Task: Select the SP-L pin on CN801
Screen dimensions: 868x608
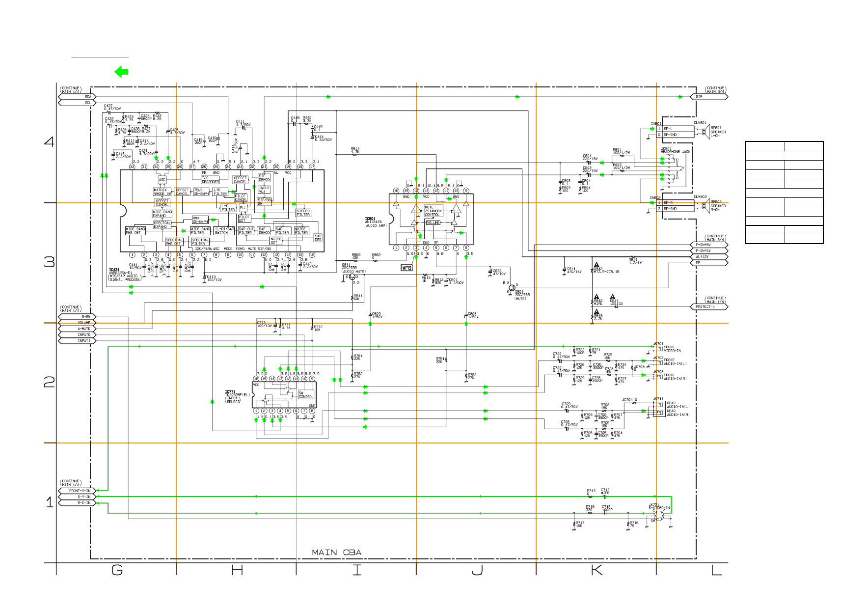Action: (x=675, y=129)
